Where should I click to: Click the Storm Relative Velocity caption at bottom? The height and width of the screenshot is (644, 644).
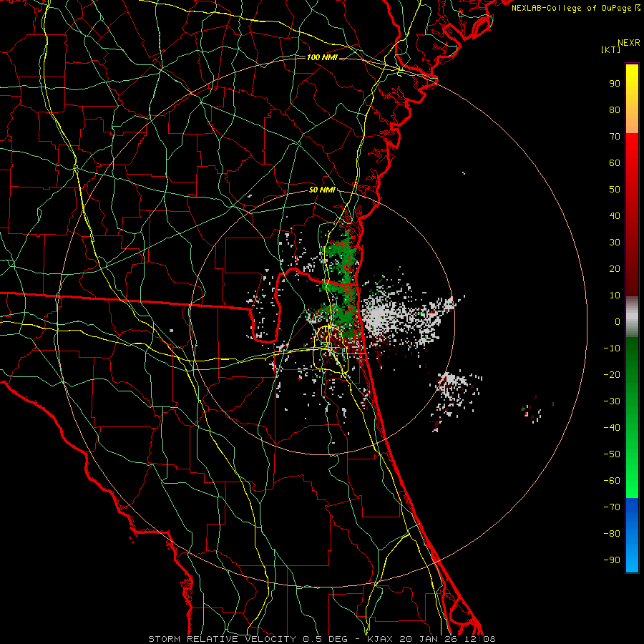321,639
